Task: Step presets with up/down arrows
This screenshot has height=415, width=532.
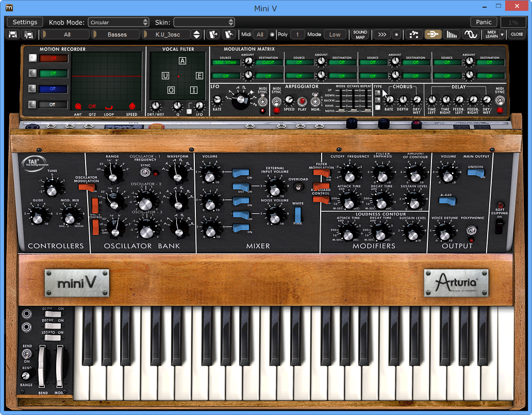Action: coord(196,34)
